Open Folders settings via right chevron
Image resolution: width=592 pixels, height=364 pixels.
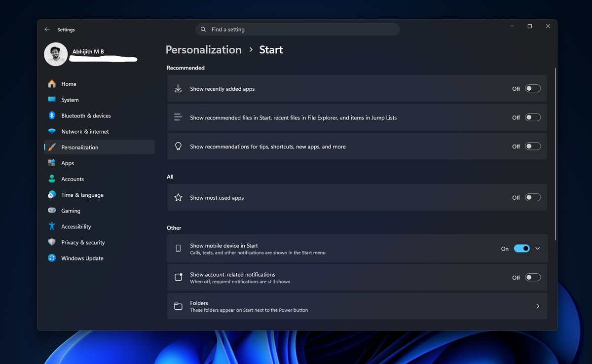538,306
